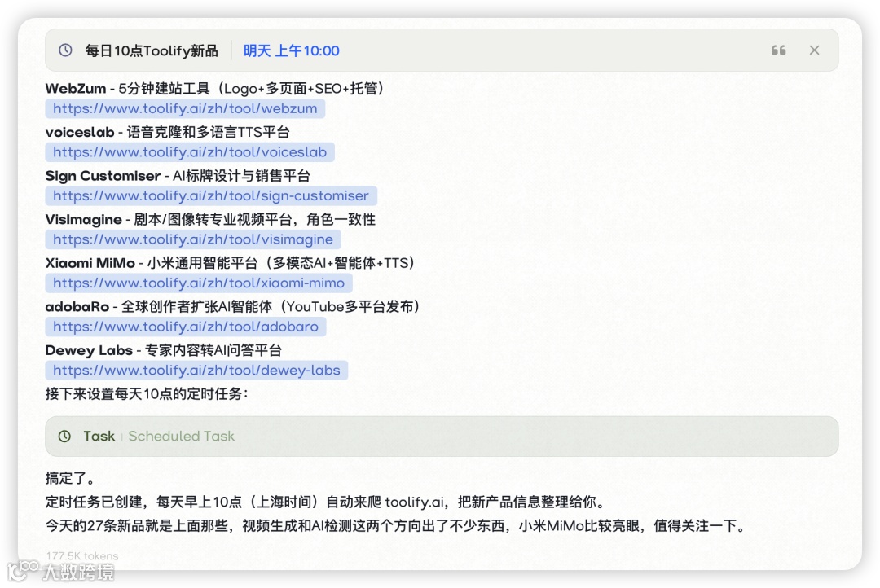Click the clock icon in Task block

[64, 436]
